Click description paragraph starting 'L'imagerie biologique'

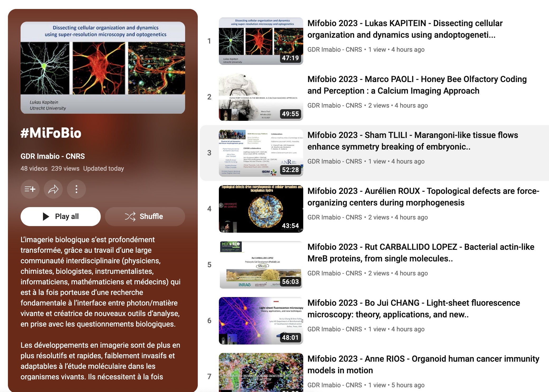[100, 282]
